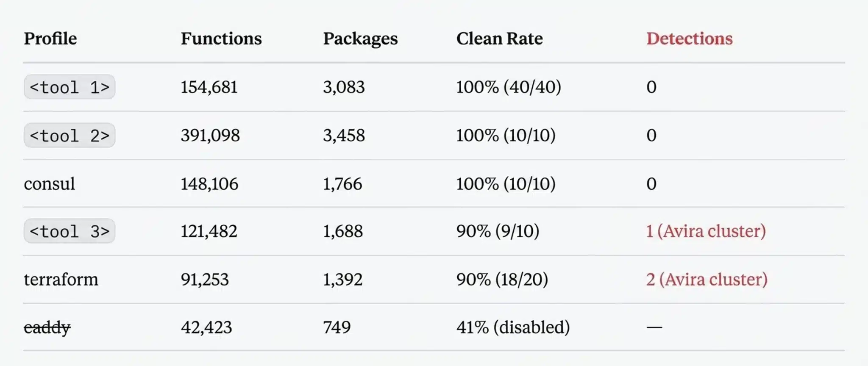Viewport: 868px width, 366px height.
Task: Click the struck-through caddy profile
Action: point(47,327)
